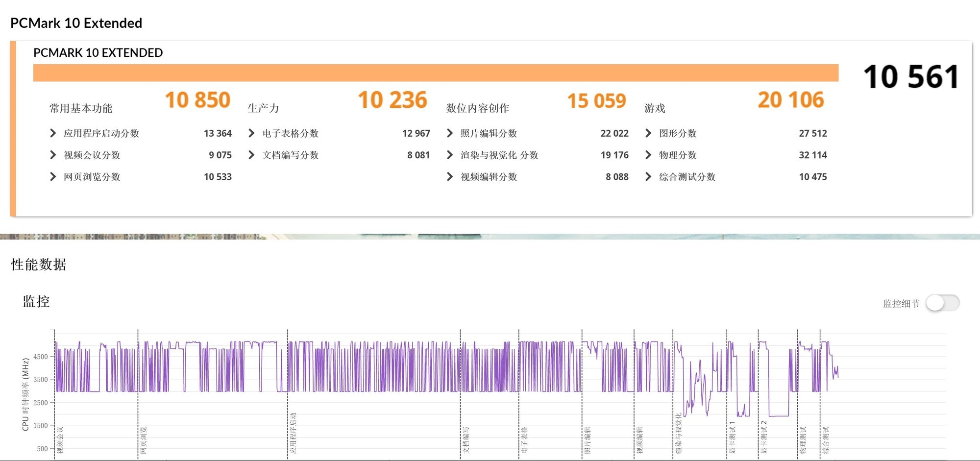Expand the 图形分数 chevron icon
This screenshot has width=980, height=461.
648,133
